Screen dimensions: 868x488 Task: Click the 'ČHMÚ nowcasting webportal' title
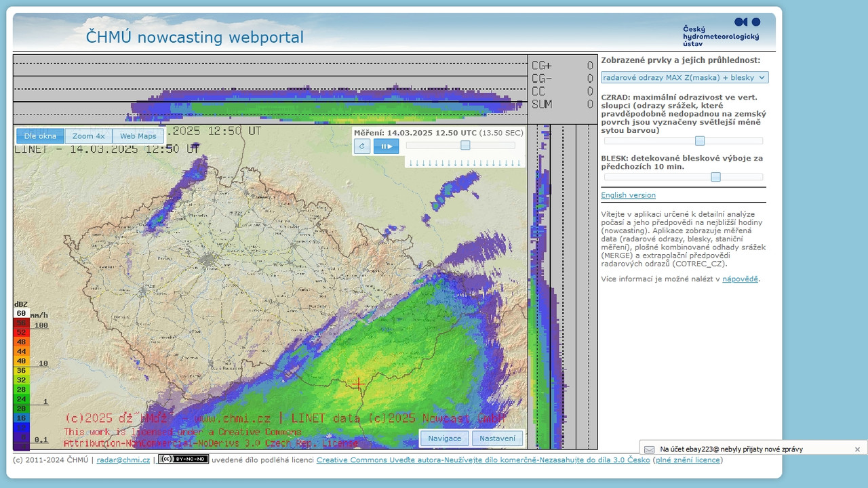195,37
